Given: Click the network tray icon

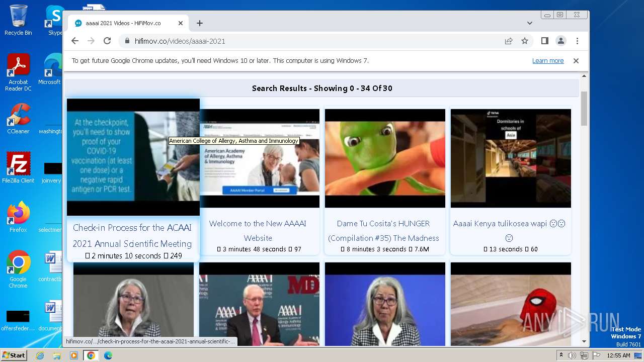Looking at the screenshot, I should click(x=584, y=355).
